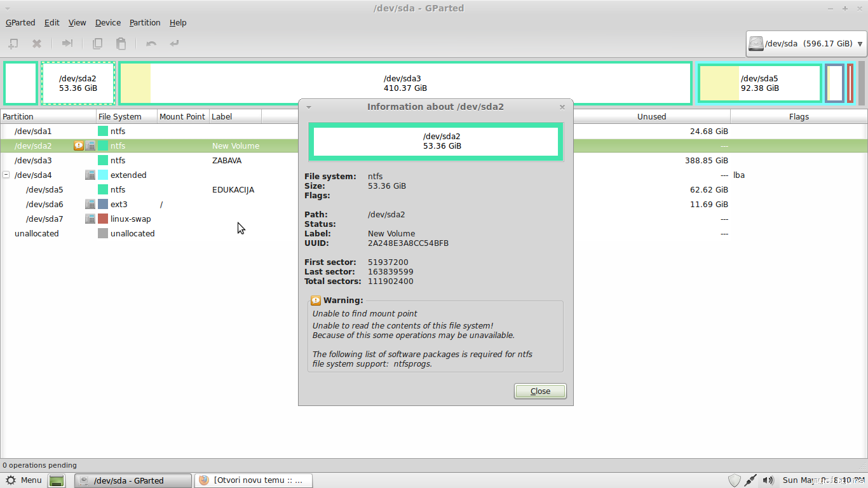Sort by the Label column header
Image resolution: width=868 pixels, height=488 pixels.
[235, 116]
